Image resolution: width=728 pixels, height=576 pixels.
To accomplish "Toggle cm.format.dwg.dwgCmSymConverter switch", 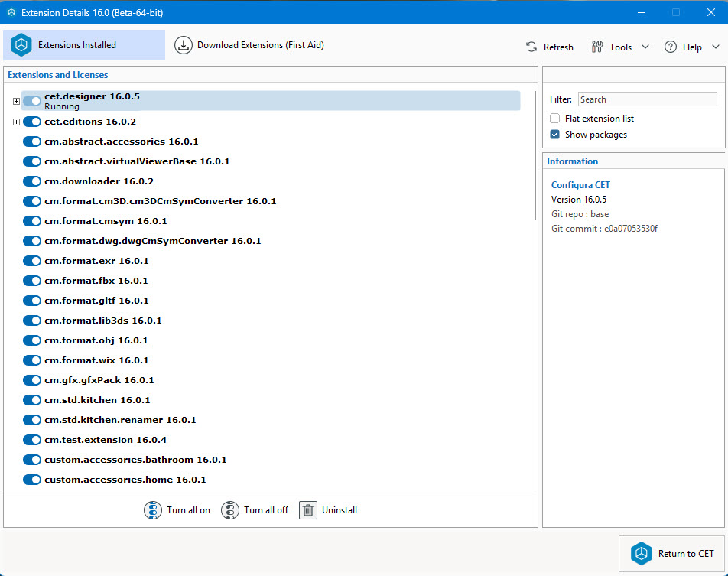I will coord(32,241).
